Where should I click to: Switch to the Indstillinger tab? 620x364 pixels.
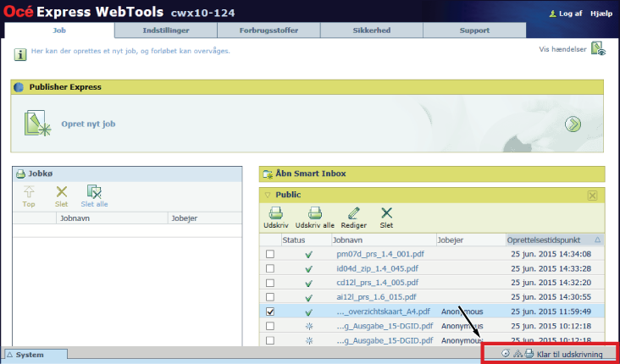click(166, 30)
